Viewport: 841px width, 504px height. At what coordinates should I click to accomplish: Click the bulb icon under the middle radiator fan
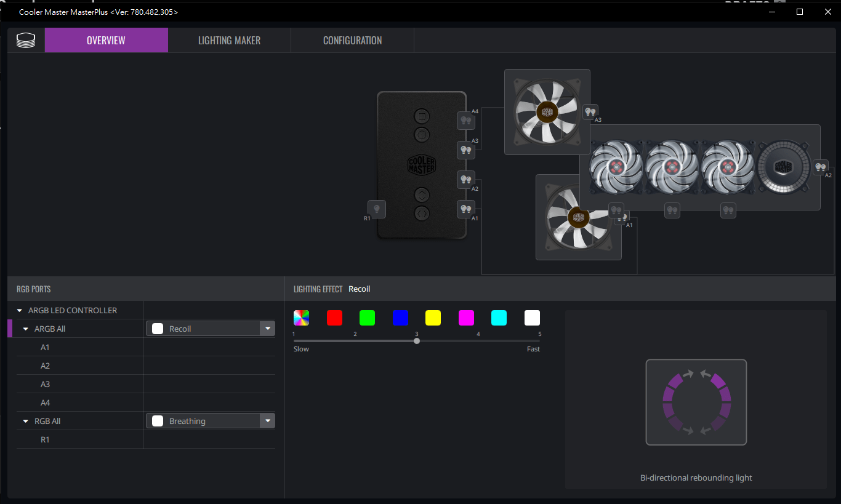pyautogui.click(x=672, y=210)
